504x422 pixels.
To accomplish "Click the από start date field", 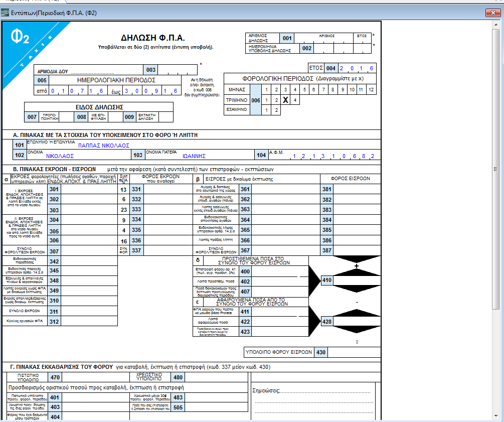I will coord(77,91).
